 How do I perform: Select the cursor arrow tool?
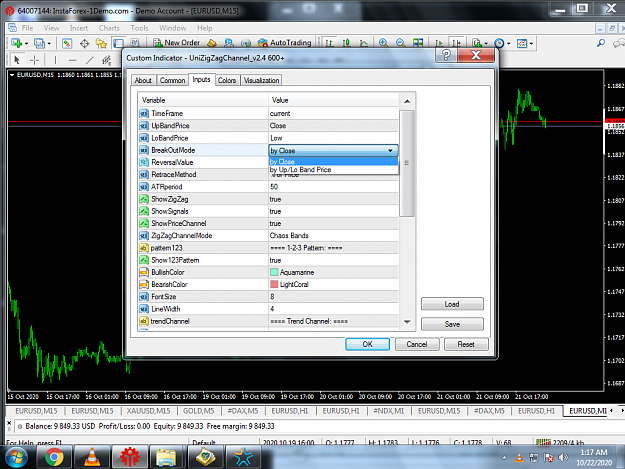coord(16,60)
